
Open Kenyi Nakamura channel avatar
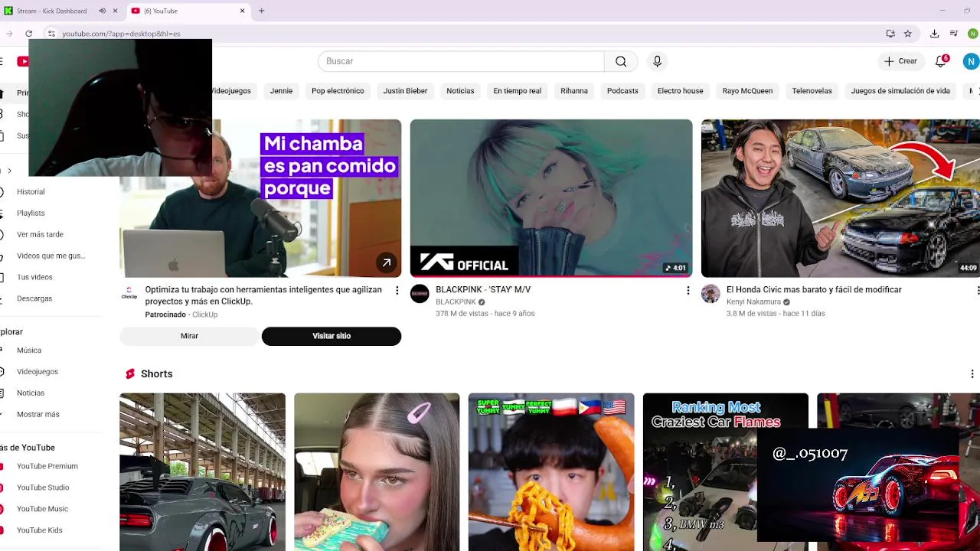[x=710, y=294]
